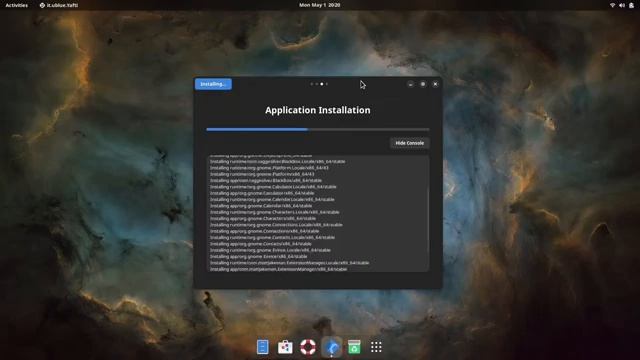Open the Help lifebuoy icon in dock
This screenshot has height=360, width=640.
[x=308, y=347]
